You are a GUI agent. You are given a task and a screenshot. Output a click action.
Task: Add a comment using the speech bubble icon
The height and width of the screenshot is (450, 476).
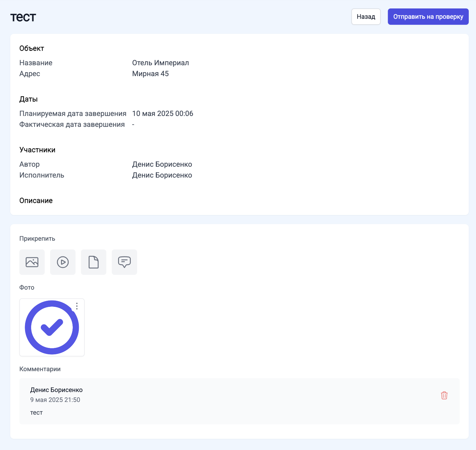124,262
